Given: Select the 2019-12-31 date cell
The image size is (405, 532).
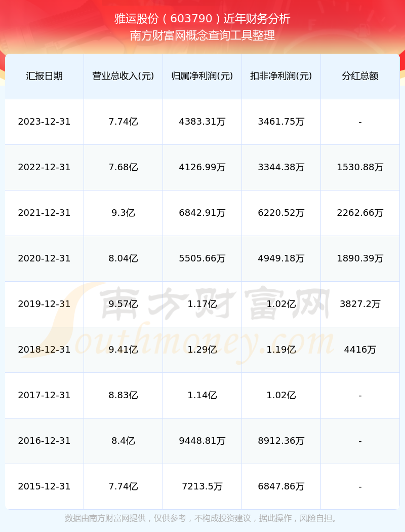Looking at the screenshot, I should pyautogui.click(x=45, y=304).
